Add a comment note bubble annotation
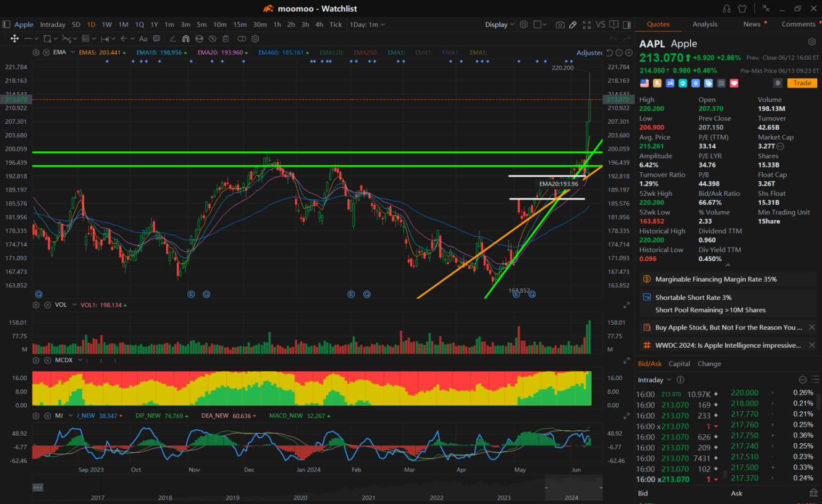 pos(156,38)
